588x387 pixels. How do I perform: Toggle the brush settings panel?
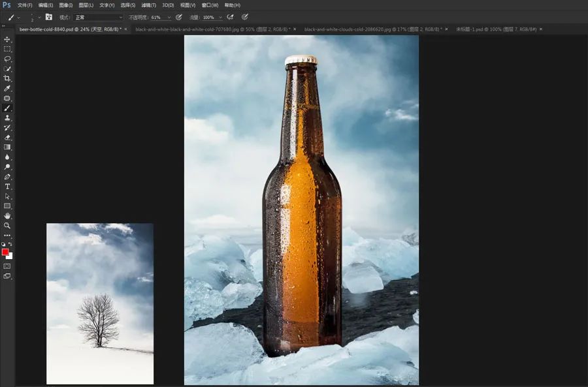[x=48, y=17]
